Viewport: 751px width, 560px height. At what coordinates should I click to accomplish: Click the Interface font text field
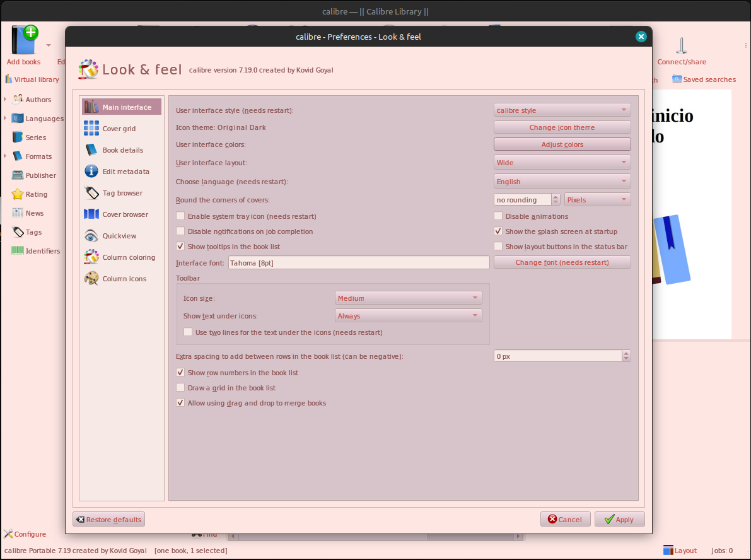pos(359,262)
